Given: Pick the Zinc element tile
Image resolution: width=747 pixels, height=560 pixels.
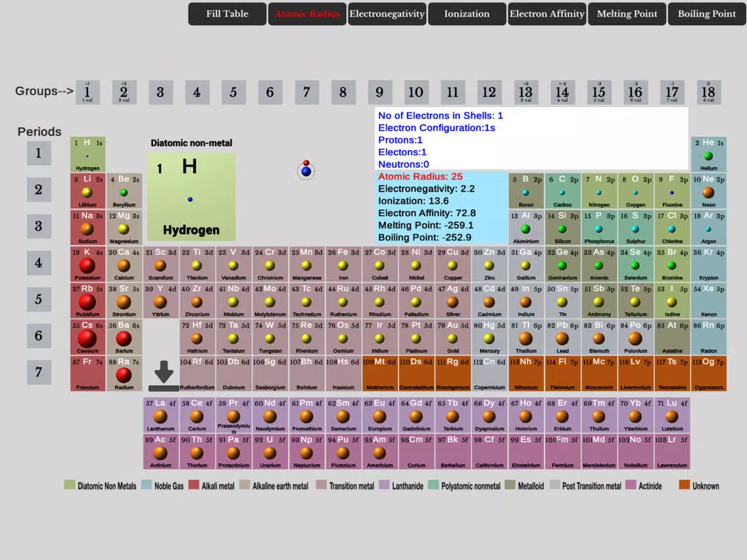Looking at the screenshot, I should [x=489, y=264].
